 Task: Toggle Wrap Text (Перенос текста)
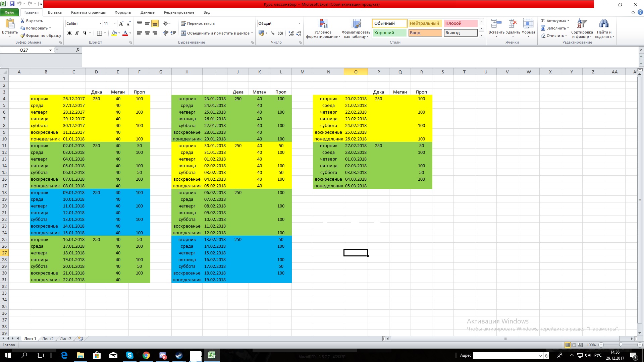pos(198,23)
